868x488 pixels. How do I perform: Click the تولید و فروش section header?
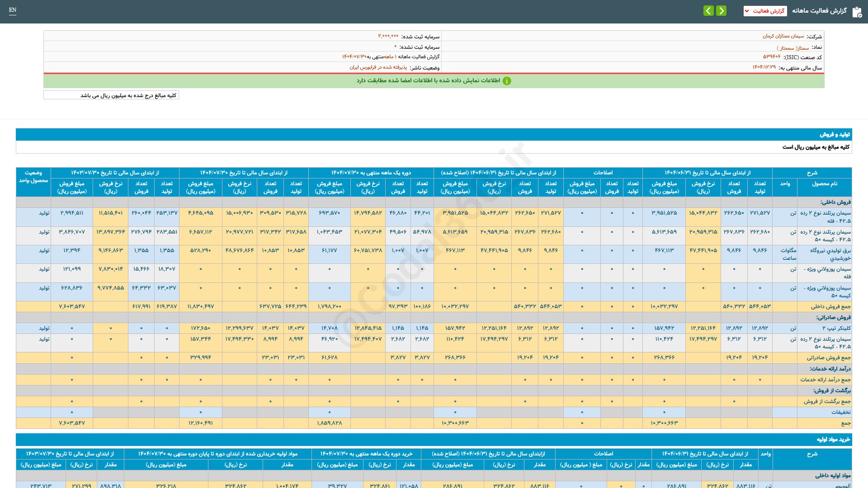[835, 135]
